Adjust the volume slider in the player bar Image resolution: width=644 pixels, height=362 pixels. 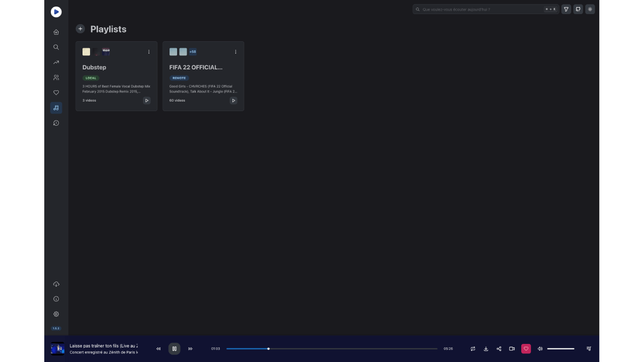pyautogui.click(x=560, y=348)
